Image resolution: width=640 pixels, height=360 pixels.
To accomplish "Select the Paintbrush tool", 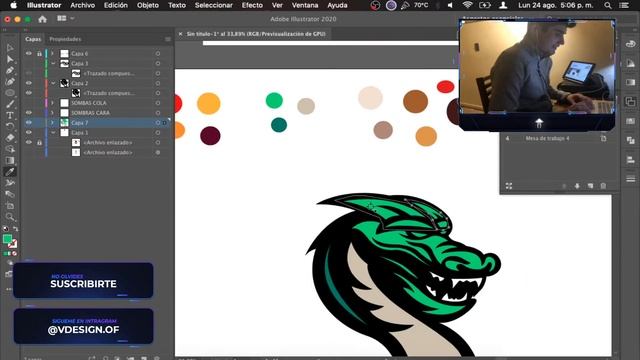I will point(10,104).
